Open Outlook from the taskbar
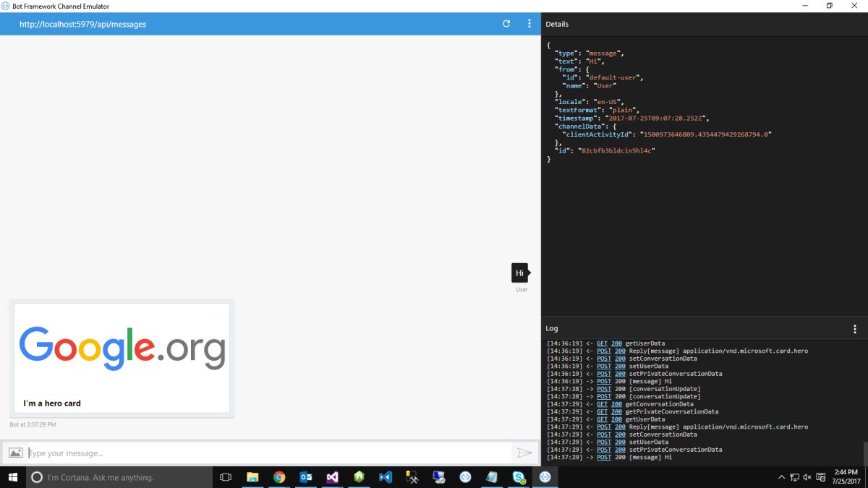 click(306, 477)
